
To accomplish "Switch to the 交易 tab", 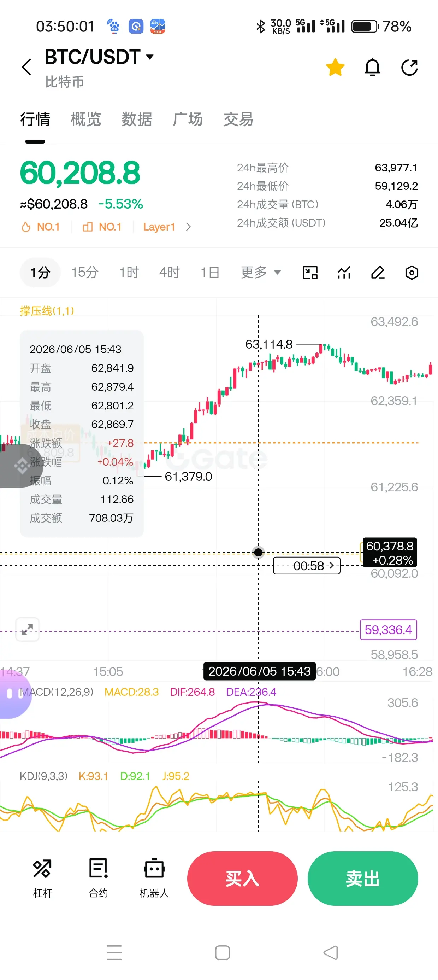I will coord(238,119).
